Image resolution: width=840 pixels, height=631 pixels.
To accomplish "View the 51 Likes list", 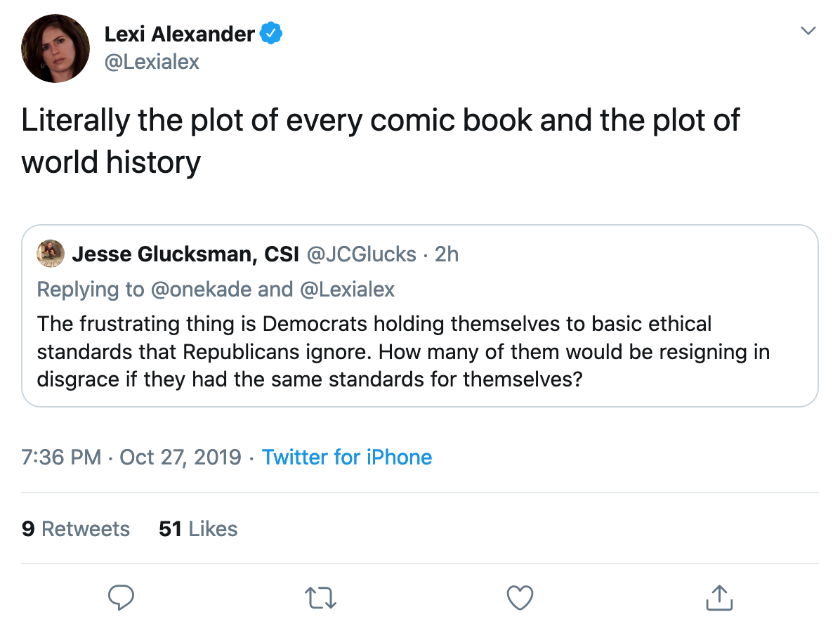I will pos(198,528).
